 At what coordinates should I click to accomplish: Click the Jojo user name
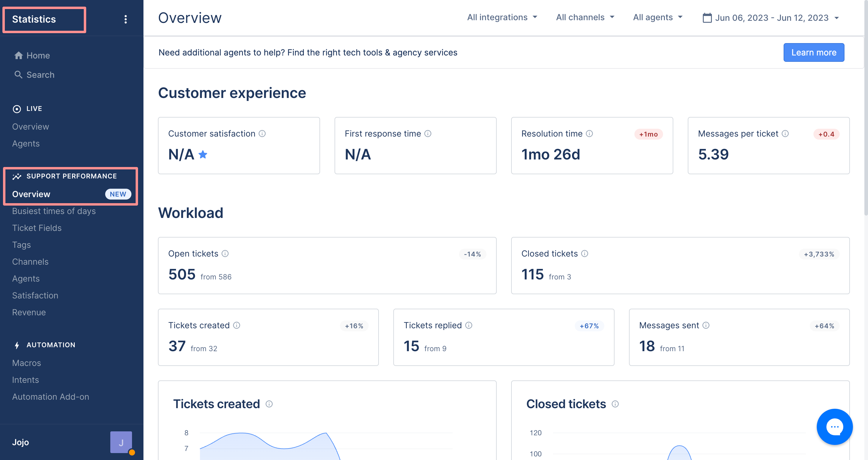(x=20, y=442)
